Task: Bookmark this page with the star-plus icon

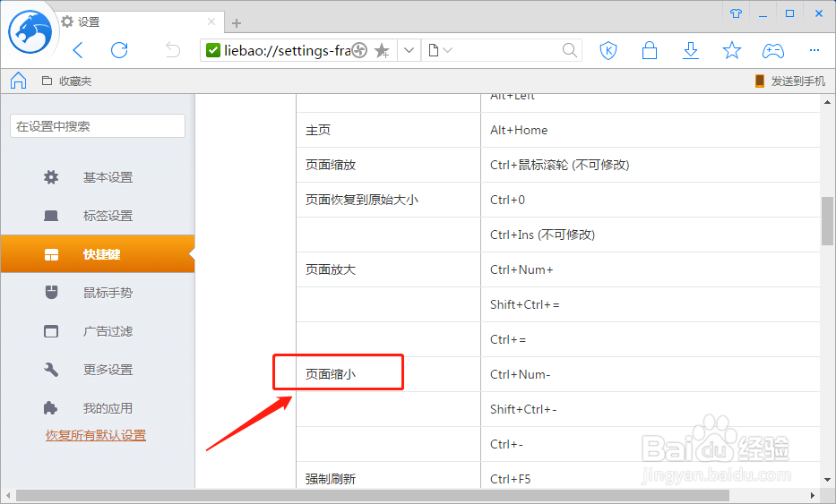Action: (x=382, y=51)
